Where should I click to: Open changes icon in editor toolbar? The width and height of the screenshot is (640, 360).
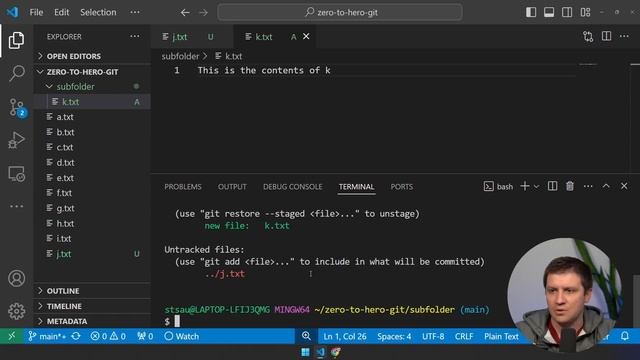[x=588, y=37]
